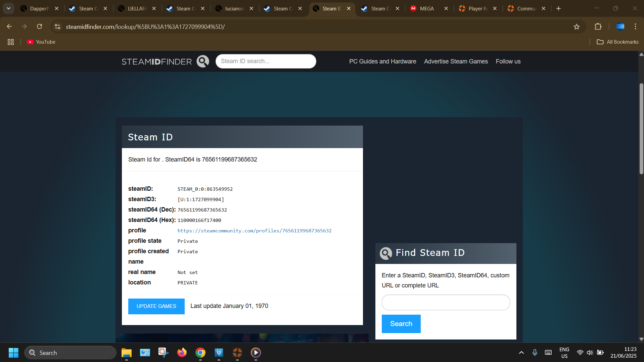Open the ENG US language switcher
Screen dimensions: 644x362
click(x=564, y=353)
